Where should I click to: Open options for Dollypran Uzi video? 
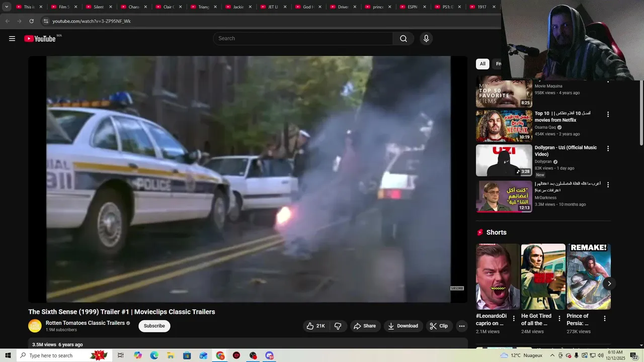tap(608, 149)
